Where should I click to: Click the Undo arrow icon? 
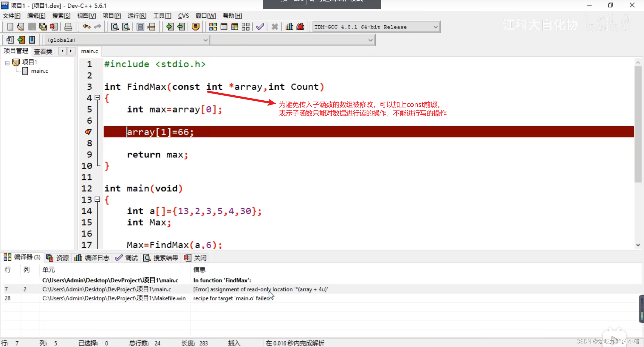coord(86,27)
